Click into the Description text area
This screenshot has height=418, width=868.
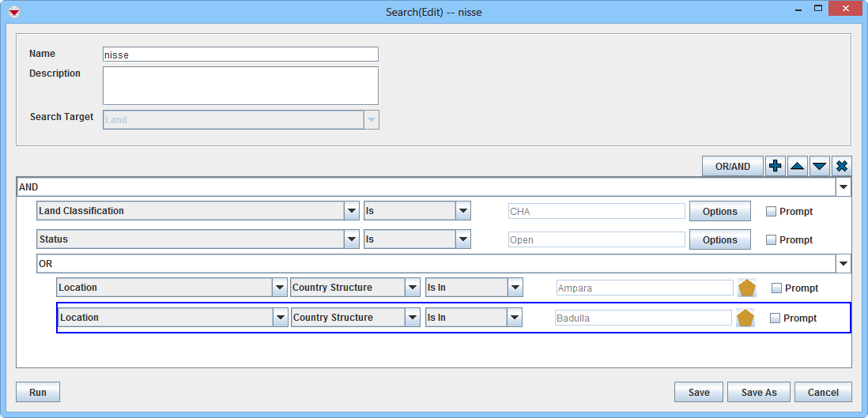pyautogui.click(x=240, y=85)
